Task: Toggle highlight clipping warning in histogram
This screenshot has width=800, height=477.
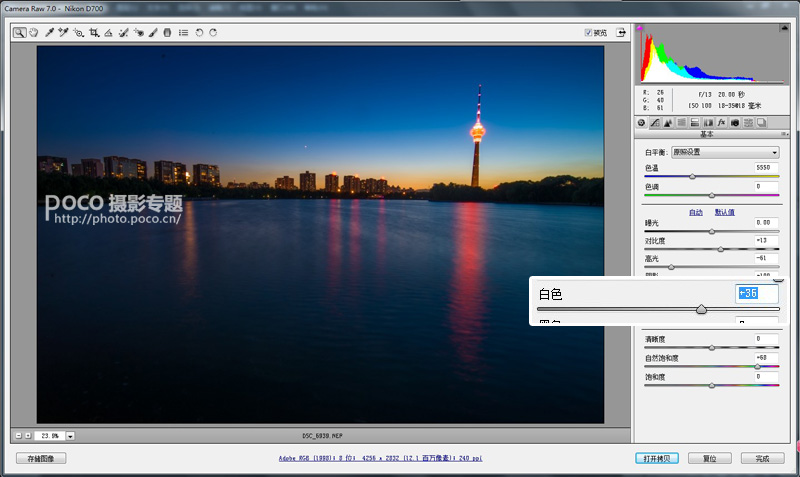Action: (x=784, y=28)
